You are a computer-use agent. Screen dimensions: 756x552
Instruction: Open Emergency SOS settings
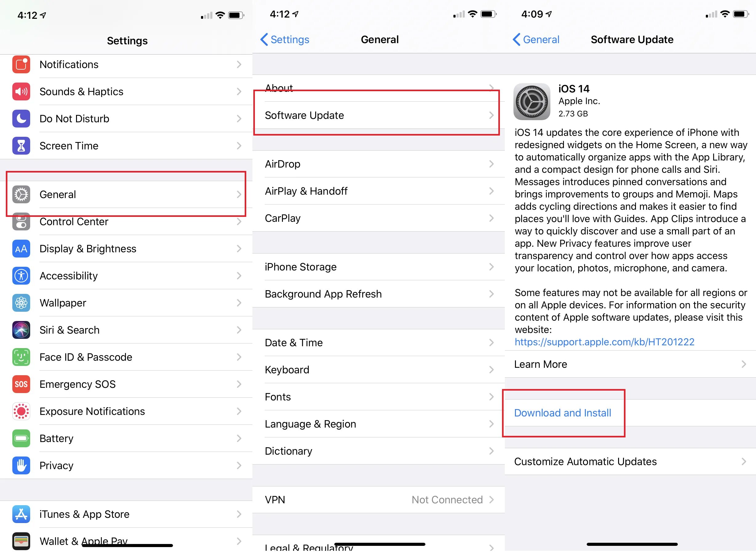coord(125,384)
